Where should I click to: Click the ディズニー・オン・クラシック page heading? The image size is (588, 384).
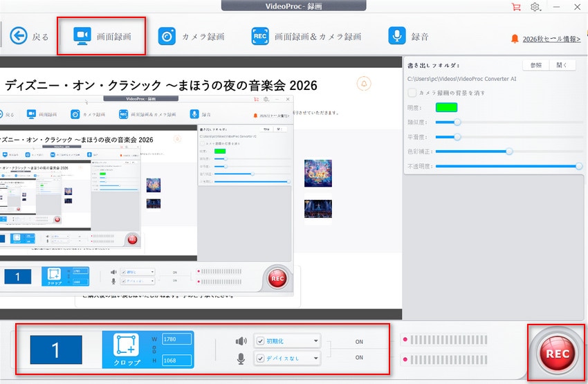pyautogui.click(x=161, y=86)
